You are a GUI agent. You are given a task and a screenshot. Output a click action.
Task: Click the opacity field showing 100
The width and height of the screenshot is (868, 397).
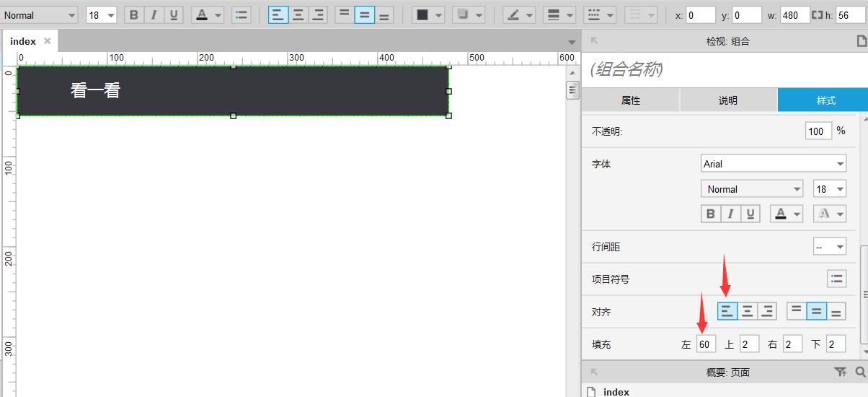tap(818, 131)
